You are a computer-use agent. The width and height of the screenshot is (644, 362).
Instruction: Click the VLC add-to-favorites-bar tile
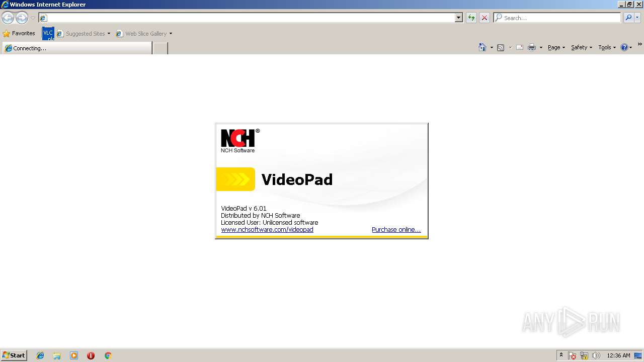[48, 34]
